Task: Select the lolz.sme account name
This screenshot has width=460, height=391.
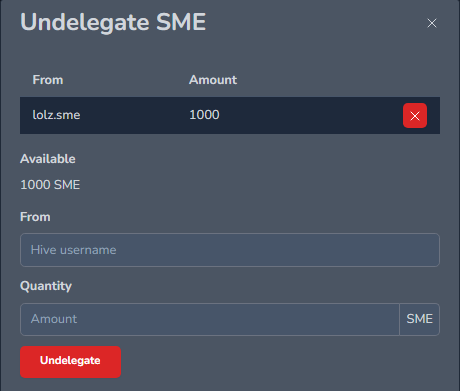Action: pyautogui.click(x=56, y=115)
